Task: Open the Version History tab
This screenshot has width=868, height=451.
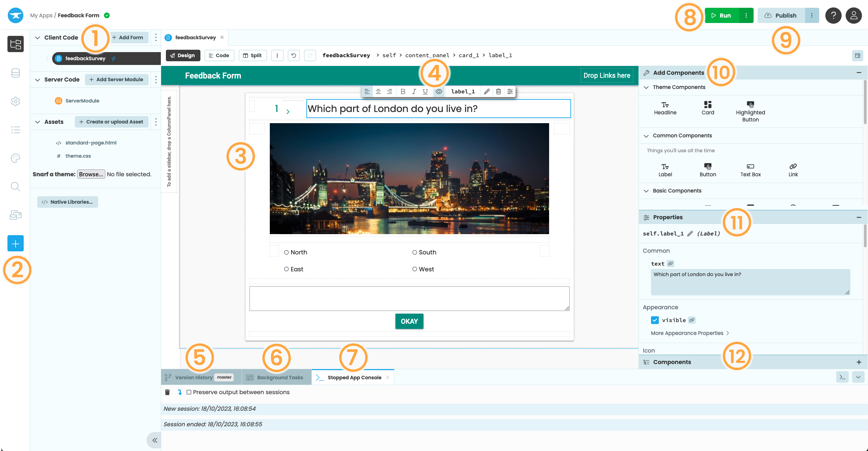Action: click(x=194, y=378)
